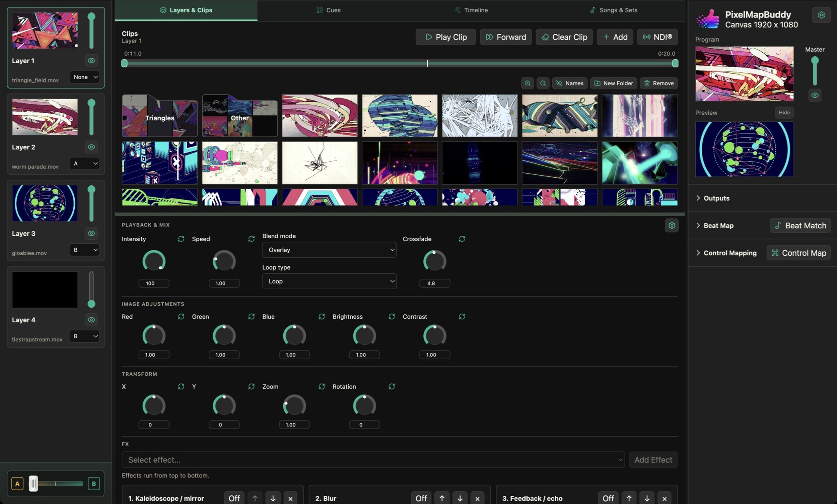The width and height of the screenshot is (837, 504).
Task: Click the New Folder button
Action: (x=613, y=83)
